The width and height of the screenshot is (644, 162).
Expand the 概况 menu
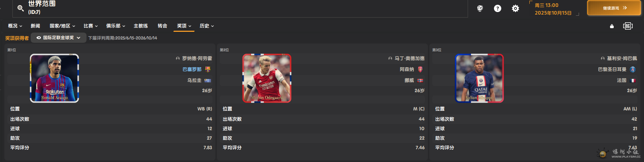15,26
